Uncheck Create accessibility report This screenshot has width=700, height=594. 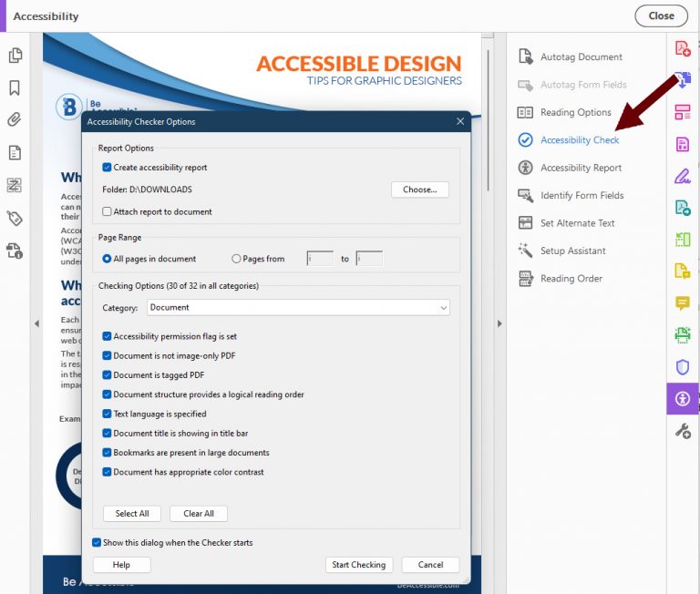point(107,168)
